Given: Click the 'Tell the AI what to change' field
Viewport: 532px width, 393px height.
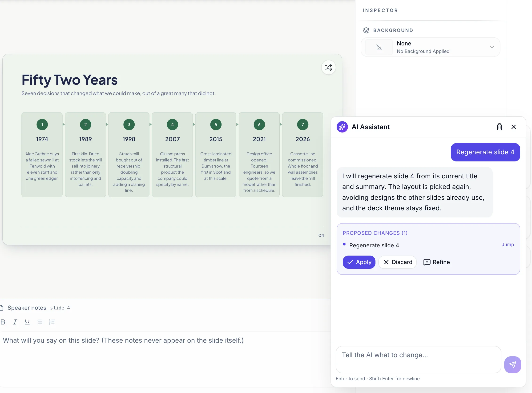Looking at the screenshot, I should [418, 359].
